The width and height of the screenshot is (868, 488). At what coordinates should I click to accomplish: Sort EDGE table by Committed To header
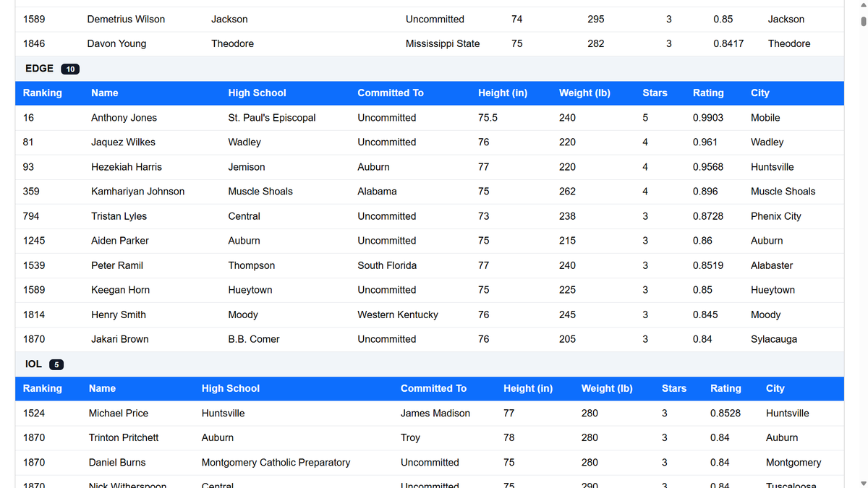click(391, 93)
